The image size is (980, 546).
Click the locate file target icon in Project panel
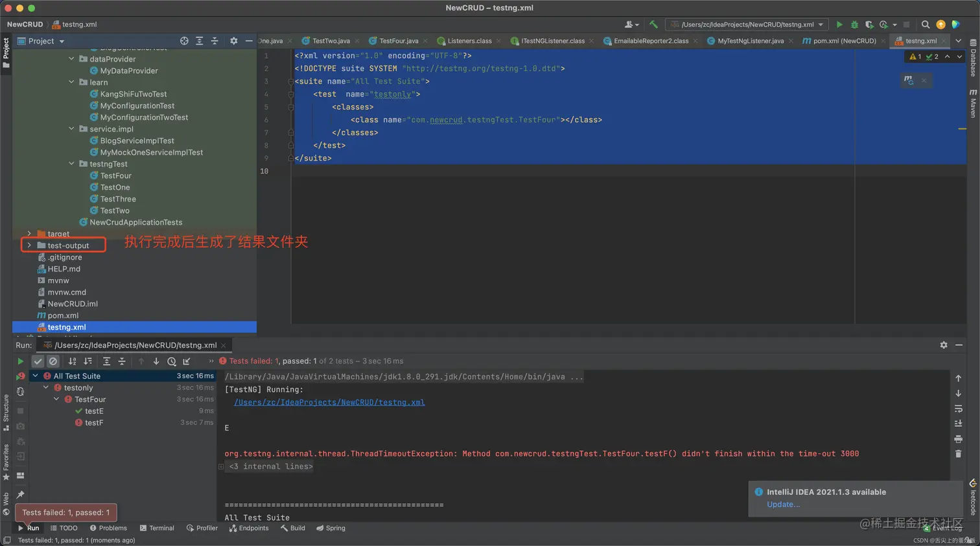point(184,41)
